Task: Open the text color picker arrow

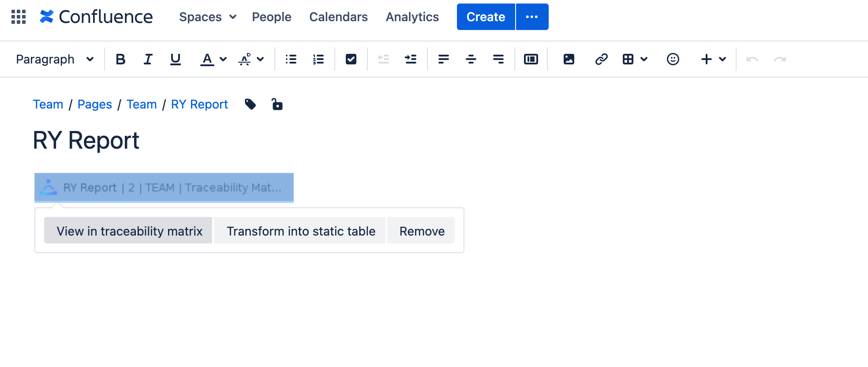Action: tap(223, 59)
